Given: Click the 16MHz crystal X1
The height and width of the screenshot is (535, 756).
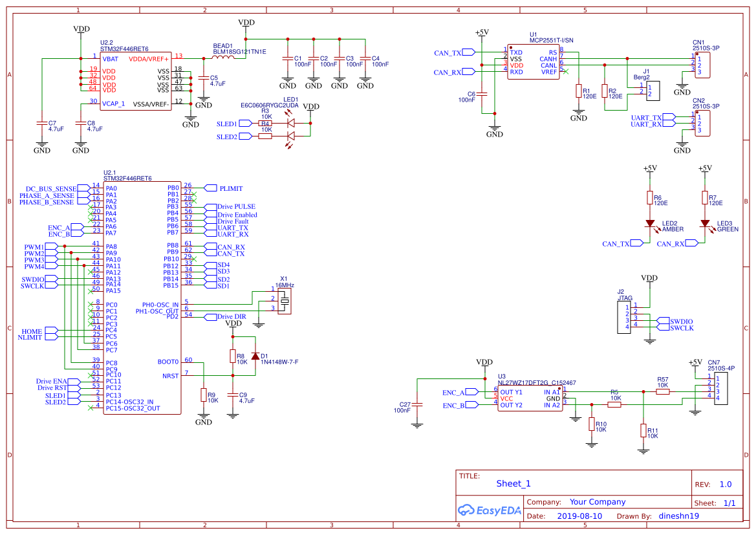Looking at the screenshot, I should [285, 300].
